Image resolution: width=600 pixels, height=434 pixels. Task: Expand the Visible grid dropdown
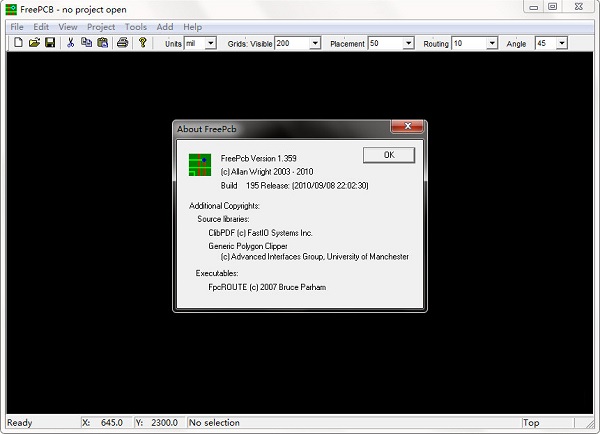tap(315, 43)
